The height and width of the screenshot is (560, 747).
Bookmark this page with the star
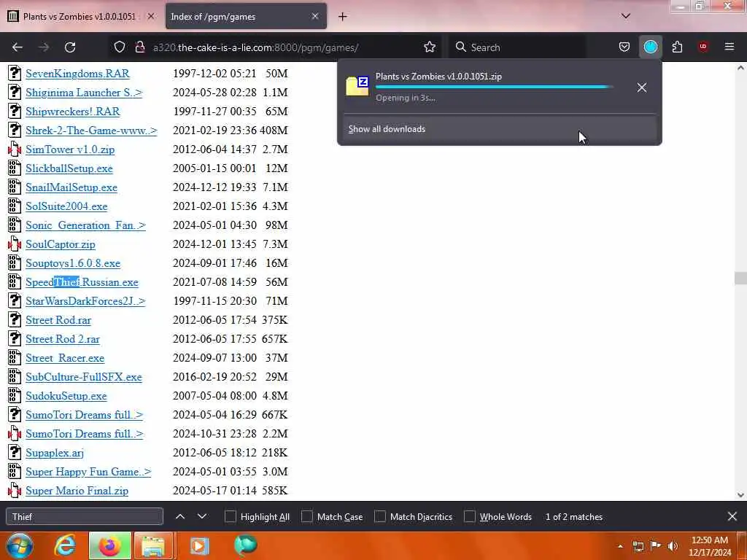coord(429,47)
